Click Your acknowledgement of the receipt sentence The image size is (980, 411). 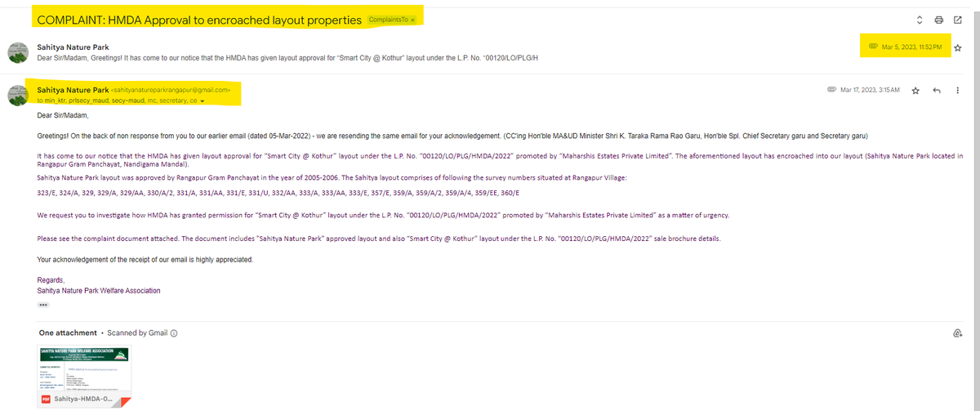145,260
